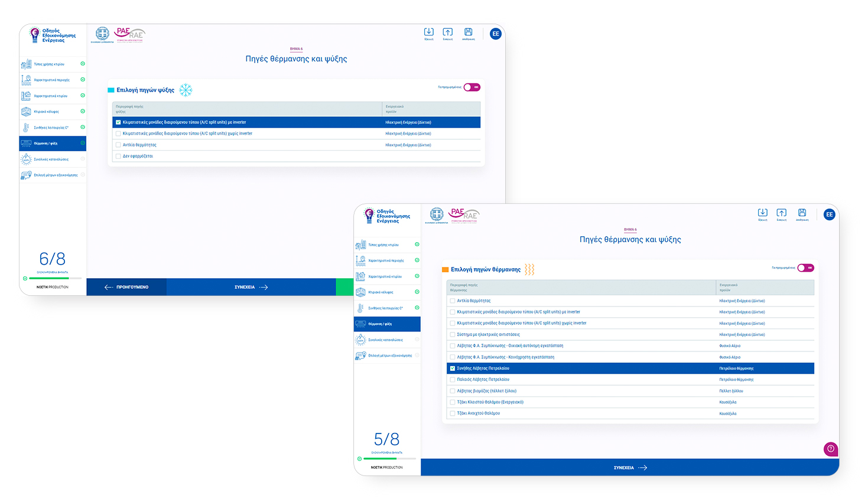This screenshot has height=502, width=868.
Task: Check Σύστημα με ηλεκτρικές αντιστάσεις option
Action: coord(453,335)
